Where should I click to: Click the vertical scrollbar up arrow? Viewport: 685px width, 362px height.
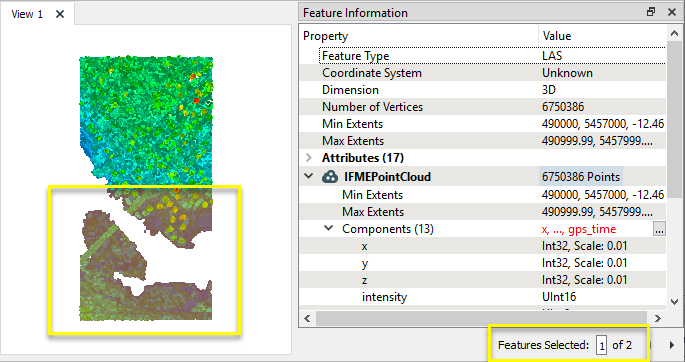[x=674, y=34]
